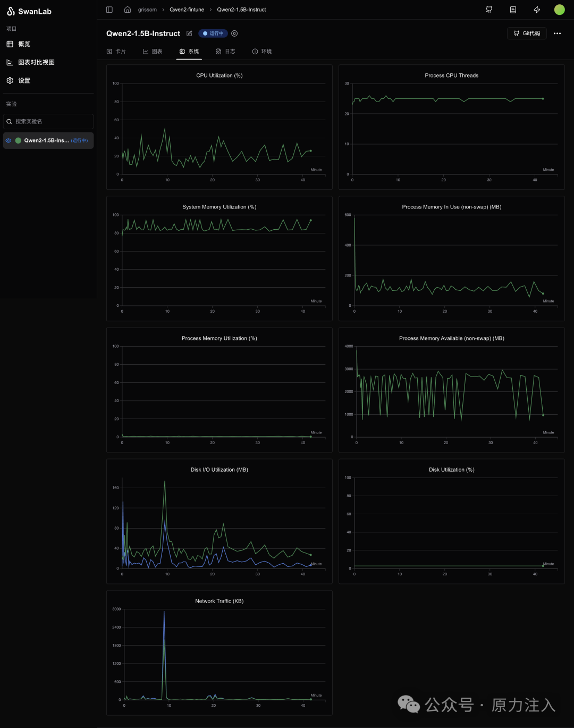
Task: Click the Git代码 button
Action: pyautogui.click(x=527, y=34)
